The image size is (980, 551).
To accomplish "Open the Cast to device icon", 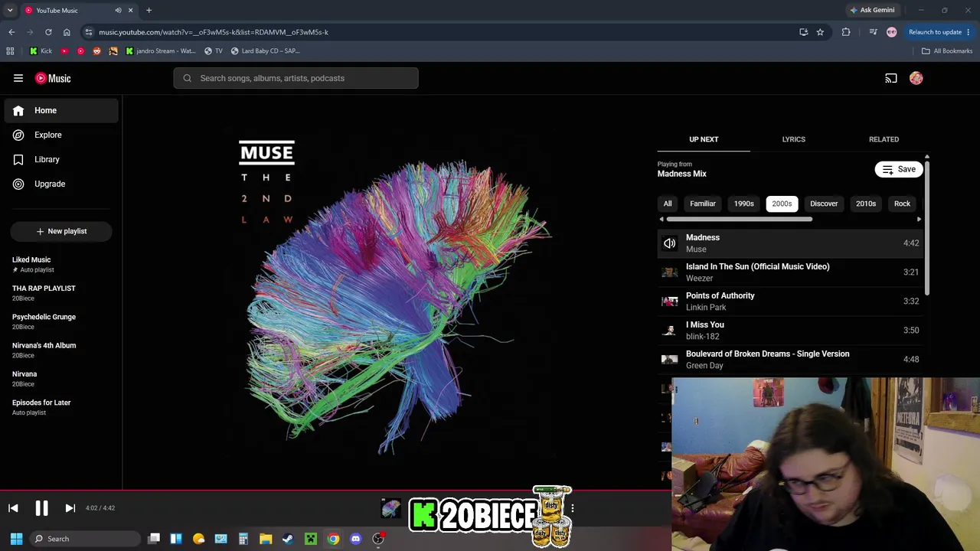I will point(891,78).
